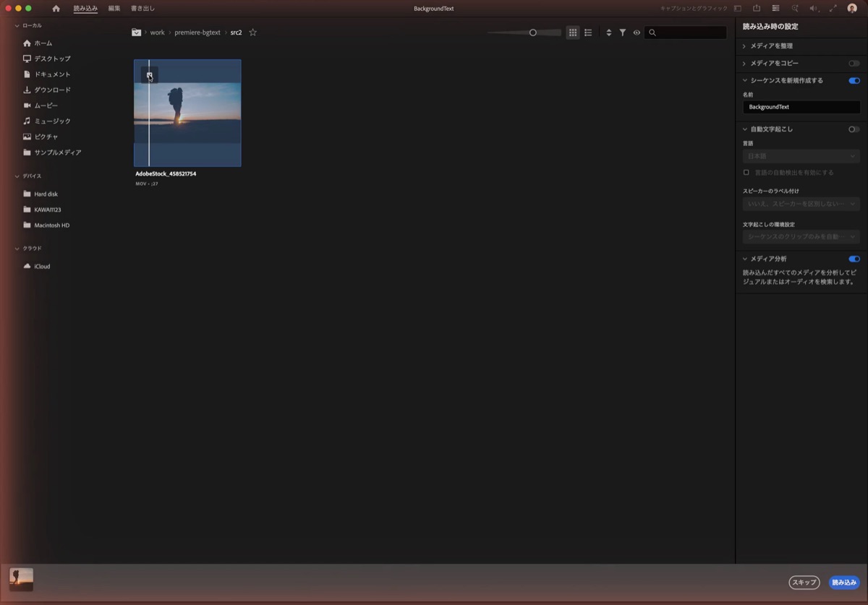The width and height of the screenshot is (868, 605).
Task: Switch to list view
Action: click(x=588, y=33)
